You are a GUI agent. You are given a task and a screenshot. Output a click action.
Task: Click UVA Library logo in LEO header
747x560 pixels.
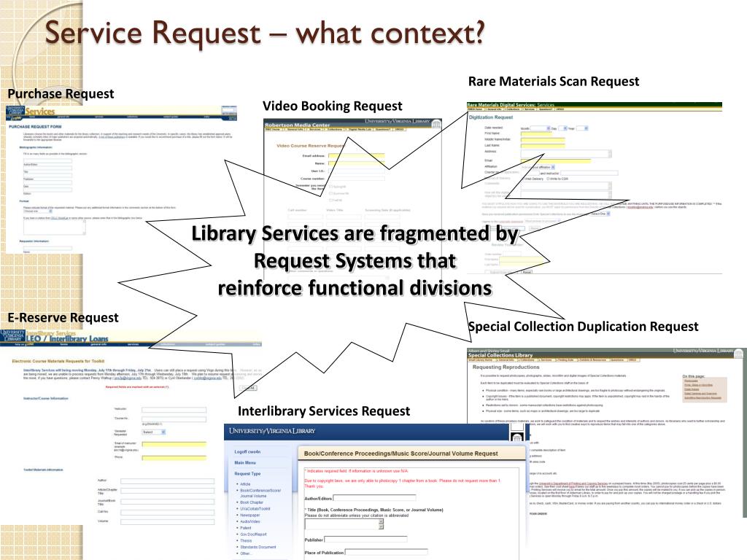click(12, 335)
